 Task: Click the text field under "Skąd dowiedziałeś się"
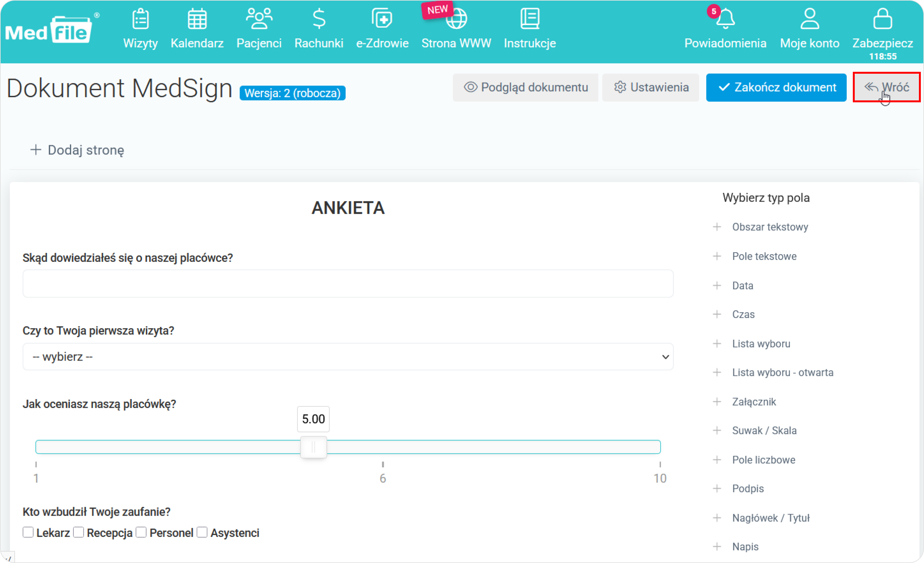tap(348, 283)
